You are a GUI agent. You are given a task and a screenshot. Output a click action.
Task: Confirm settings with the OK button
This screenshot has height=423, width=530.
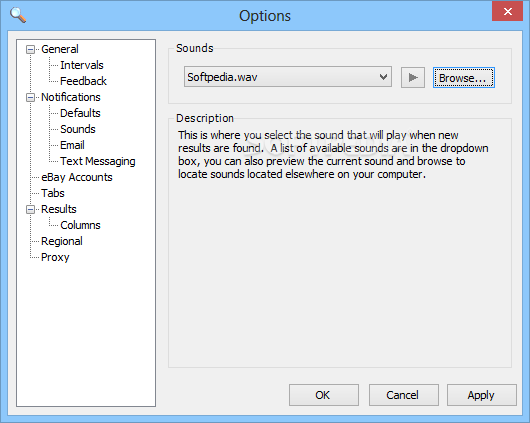pos(323,395)
